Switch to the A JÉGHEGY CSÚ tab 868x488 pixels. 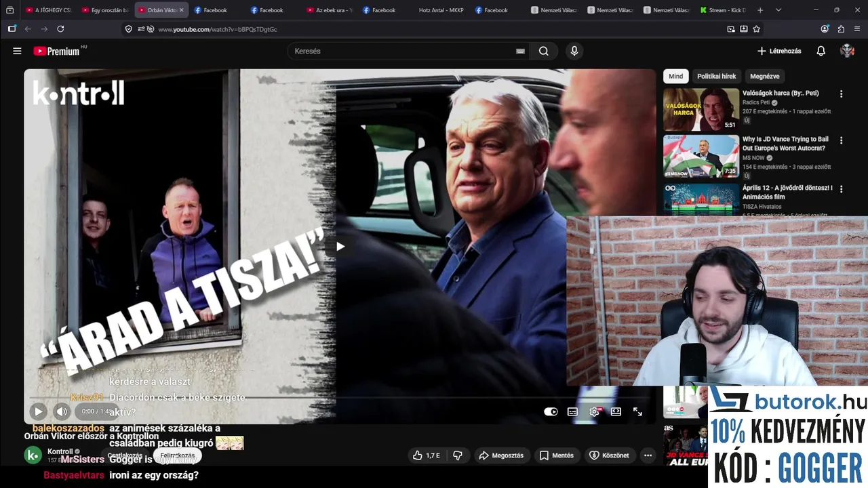48,10
